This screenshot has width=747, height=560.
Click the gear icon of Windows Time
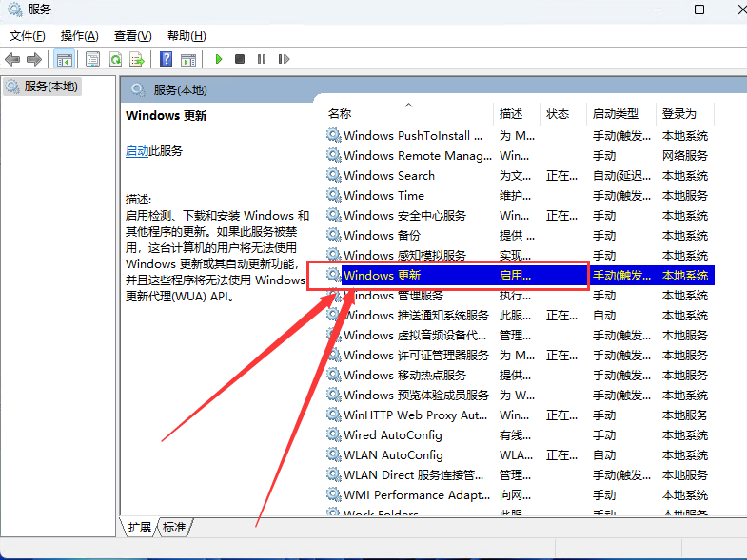point(333,195)
